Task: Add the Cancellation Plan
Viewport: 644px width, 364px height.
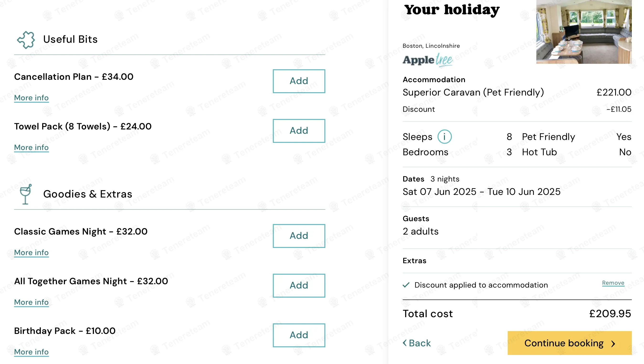Action: 299,81
